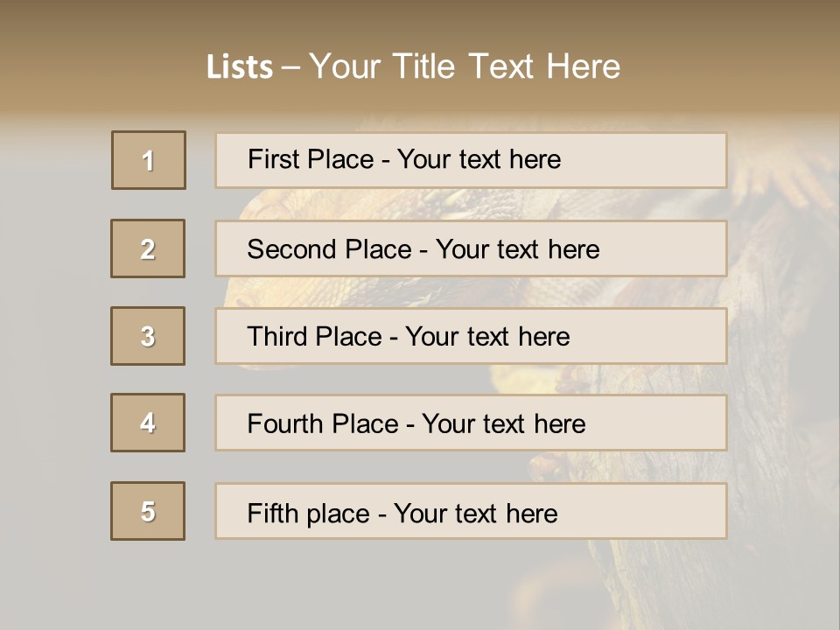This screenshot has width=840, height=630.
Task: Select "Your text here" in the First Place row
Action: [x=479, y=159]
